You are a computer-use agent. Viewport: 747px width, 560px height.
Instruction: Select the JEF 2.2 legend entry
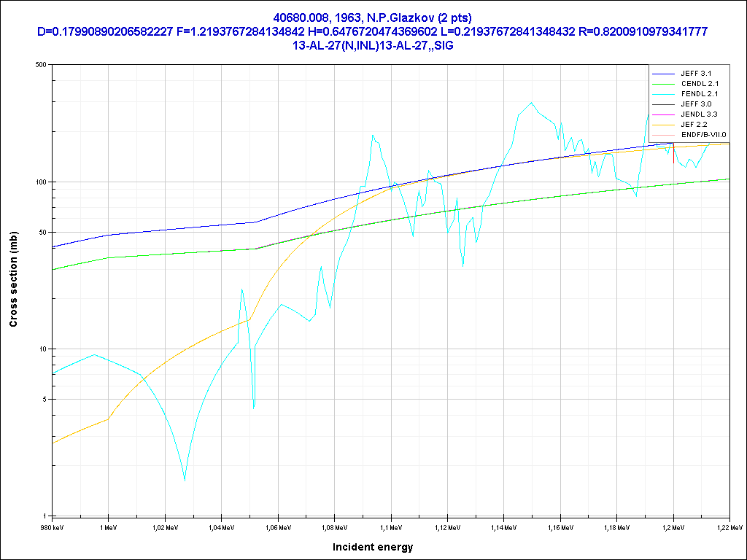point(694,125)
